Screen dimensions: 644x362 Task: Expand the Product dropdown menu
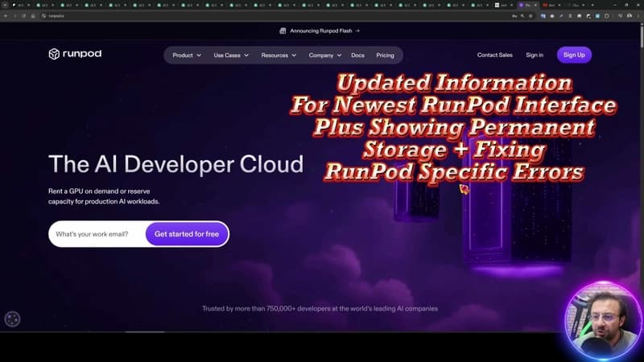(187, 55)
